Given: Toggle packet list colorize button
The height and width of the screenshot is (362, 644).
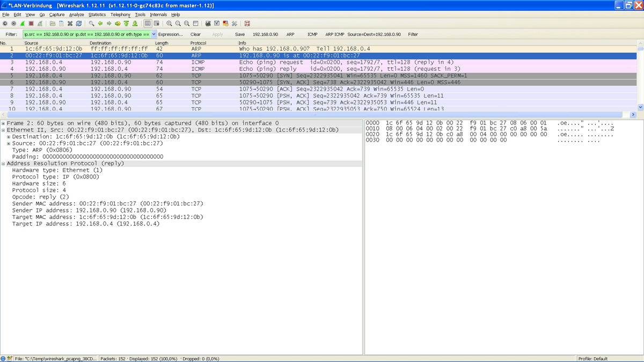Looking at the screenshot, I should tap(148, 24).
